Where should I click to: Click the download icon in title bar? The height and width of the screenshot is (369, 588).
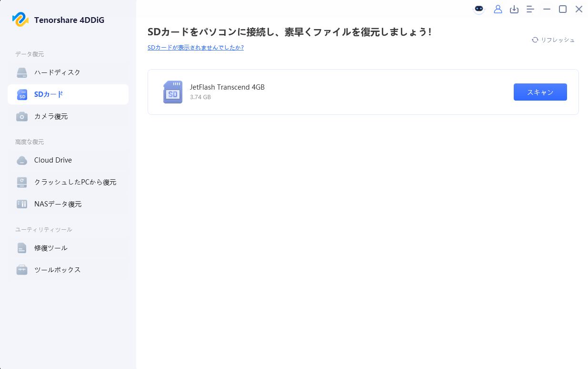pos(514,9)
